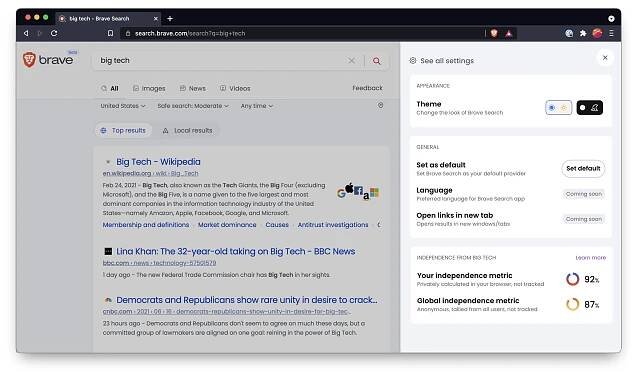Viewport: 637px width, 377px height.
Task: Open the Big Tech - Wikipedia result
Action: tap(158, 162)
